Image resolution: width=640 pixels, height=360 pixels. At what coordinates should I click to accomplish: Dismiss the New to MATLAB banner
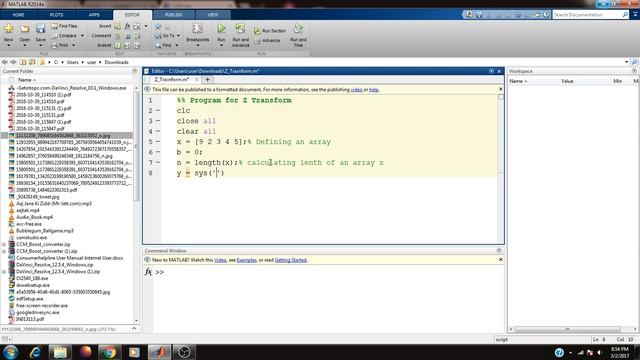[x=500, y=260]
